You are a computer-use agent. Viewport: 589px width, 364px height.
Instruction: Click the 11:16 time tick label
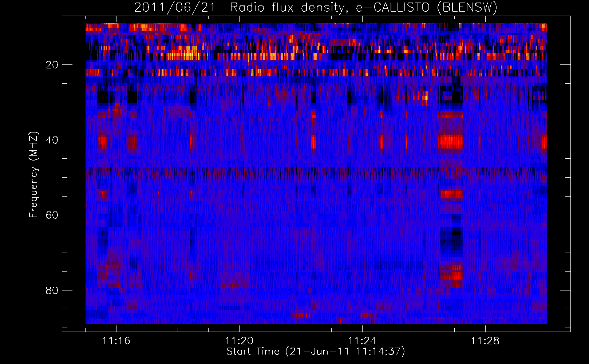coord(116,341)
